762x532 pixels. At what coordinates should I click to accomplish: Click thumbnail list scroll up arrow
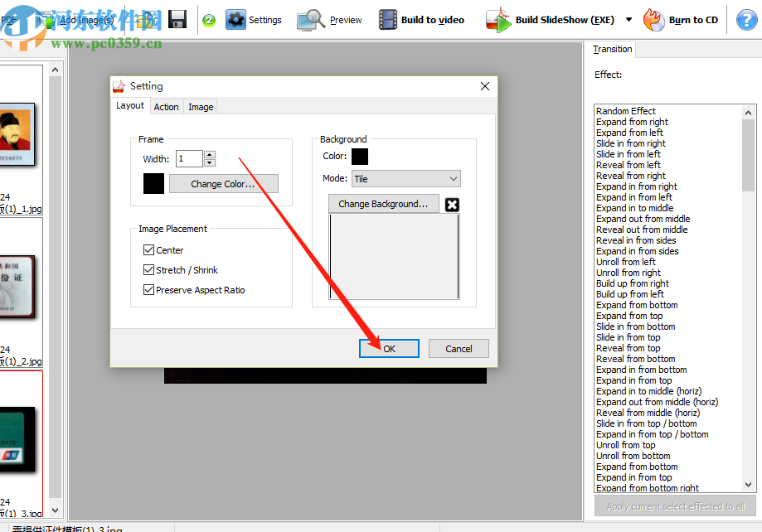55,70
